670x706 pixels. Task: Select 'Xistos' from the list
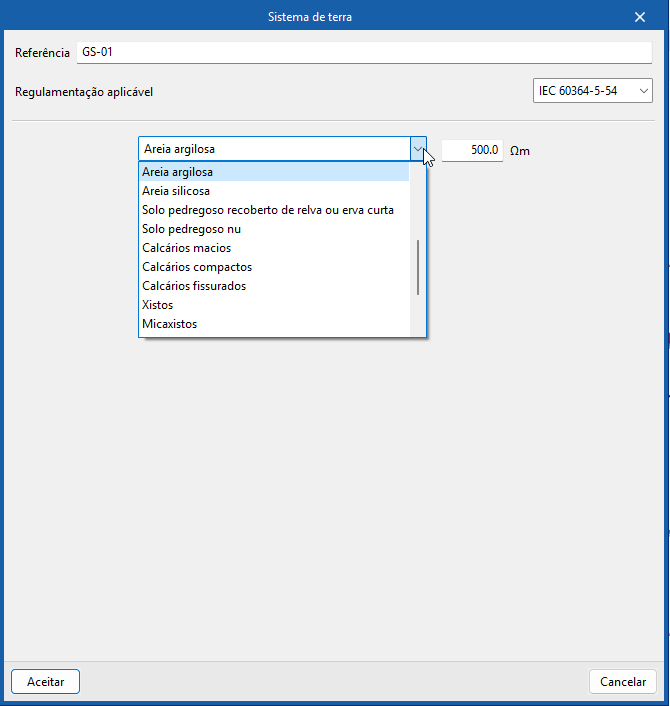pyautogui.click(x=274, y=305)
